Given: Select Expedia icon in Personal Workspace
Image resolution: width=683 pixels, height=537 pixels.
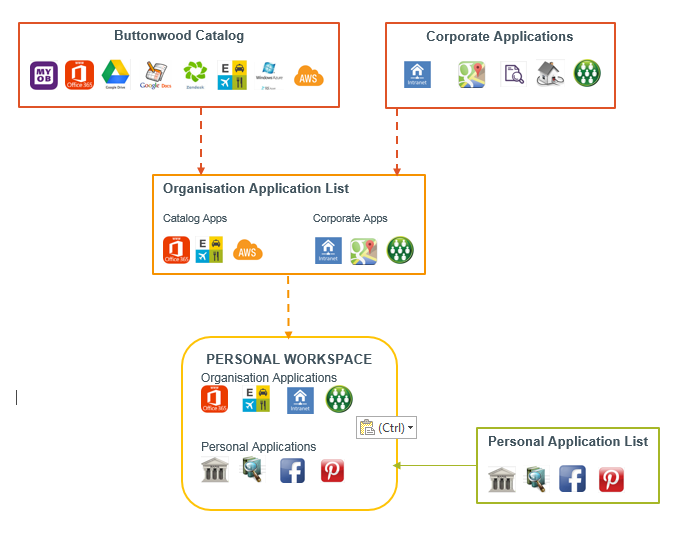Looking at the screenshot, I should coord(256,399).
